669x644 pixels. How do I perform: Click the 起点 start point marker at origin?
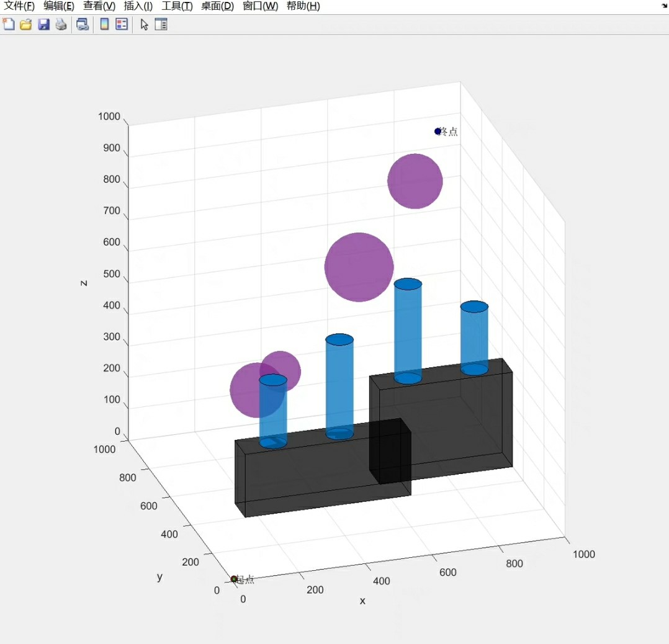coord(234,579)
